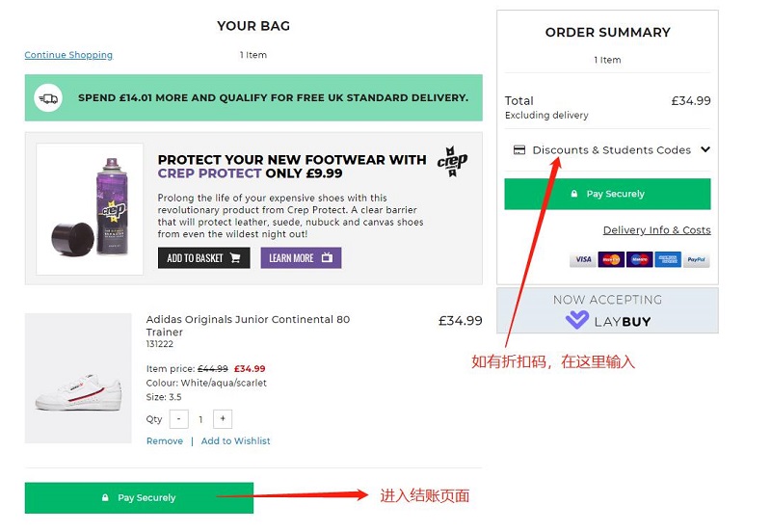
Task: Click the Mastercard payment icon
Action: click(x=610, y=259)
